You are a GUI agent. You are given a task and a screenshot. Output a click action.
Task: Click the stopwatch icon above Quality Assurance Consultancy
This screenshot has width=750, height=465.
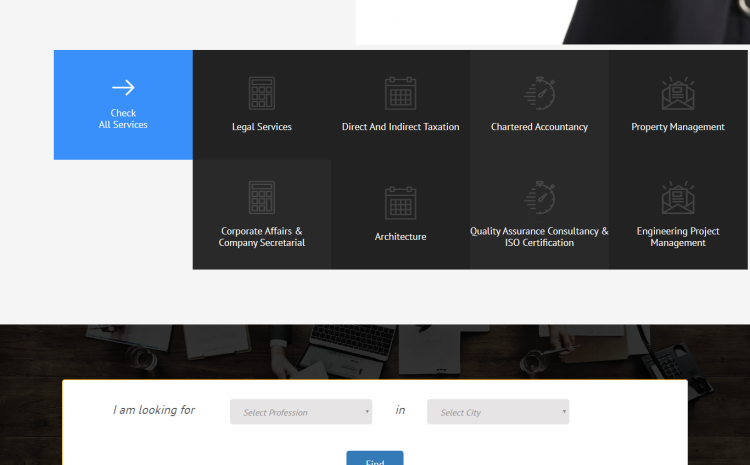tap(539, 197)
